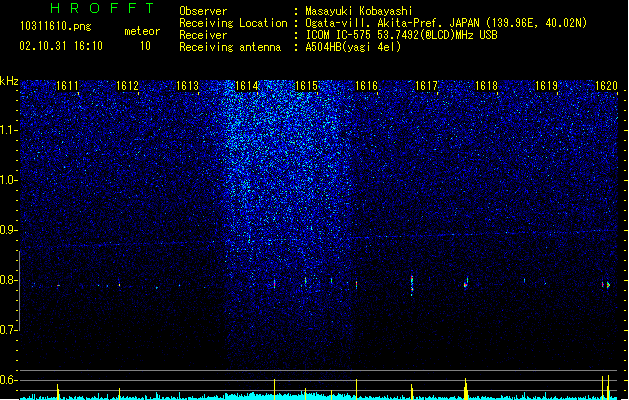Click the 1620 time axis marker
This screenshot has height=400, width=629.
coord(606,86)
